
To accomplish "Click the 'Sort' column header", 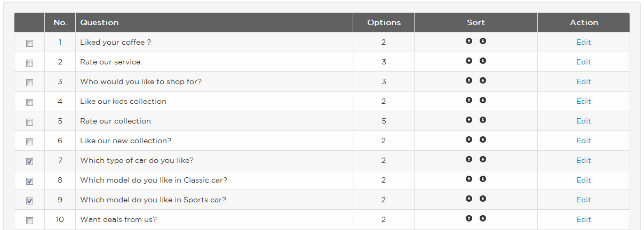I will 476,22.
